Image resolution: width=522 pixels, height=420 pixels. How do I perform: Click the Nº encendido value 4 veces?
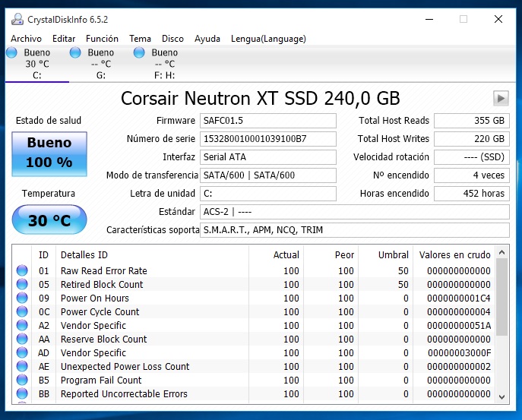click(x=472, y=175)
